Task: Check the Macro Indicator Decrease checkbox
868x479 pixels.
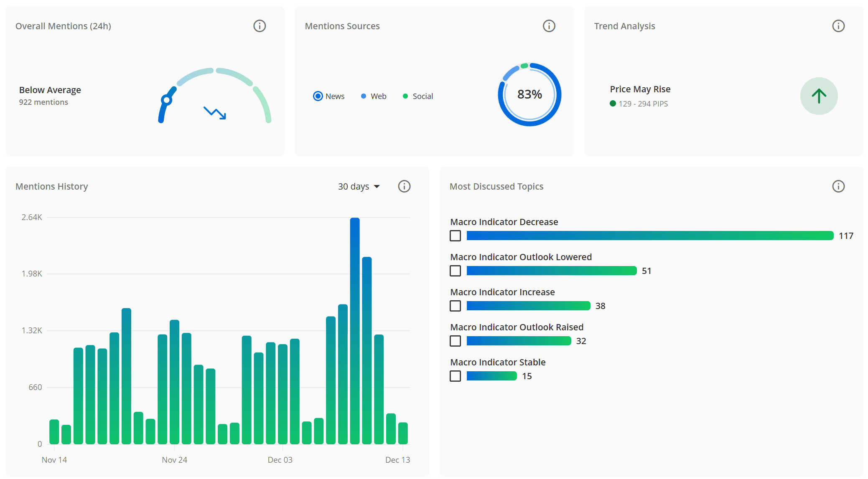Action: (x=455, y=236)
